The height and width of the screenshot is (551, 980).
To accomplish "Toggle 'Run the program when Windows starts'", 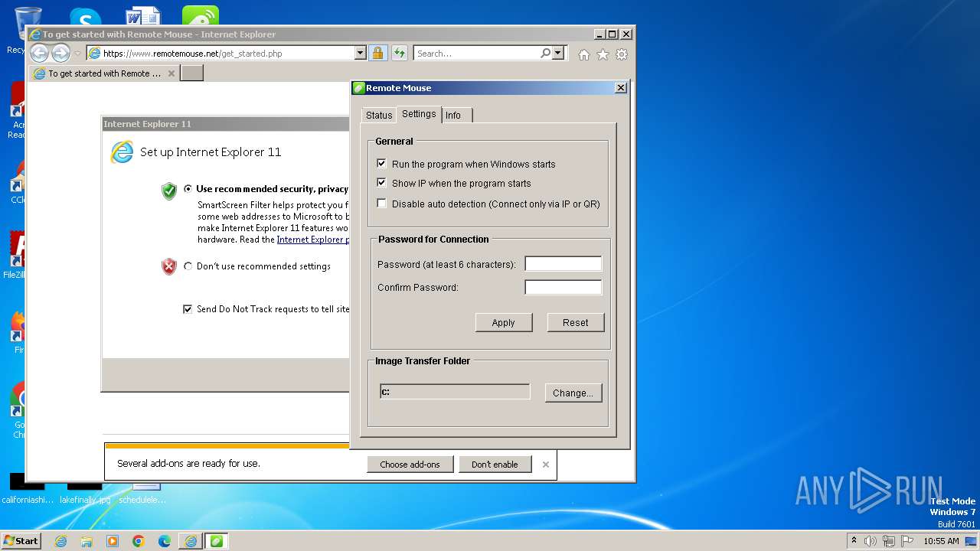I will (382, 164).
